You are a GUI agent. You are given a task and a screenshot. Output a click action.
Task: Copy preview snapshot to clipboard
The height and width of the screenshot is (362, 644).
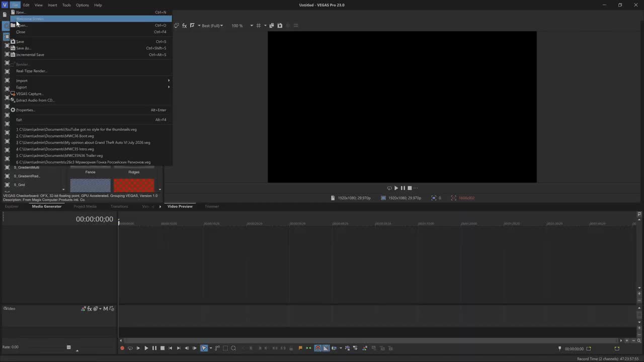point(272,25)
